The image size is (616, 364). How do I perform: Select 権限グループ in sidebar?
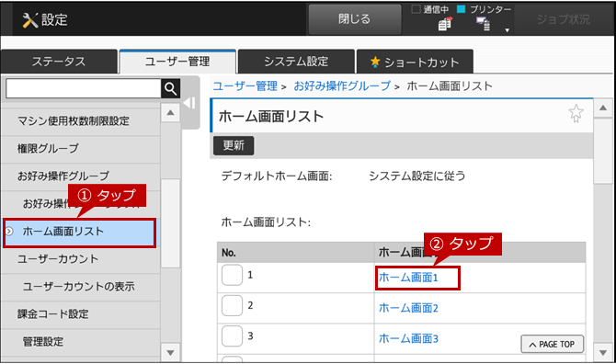tap(81, 148)
